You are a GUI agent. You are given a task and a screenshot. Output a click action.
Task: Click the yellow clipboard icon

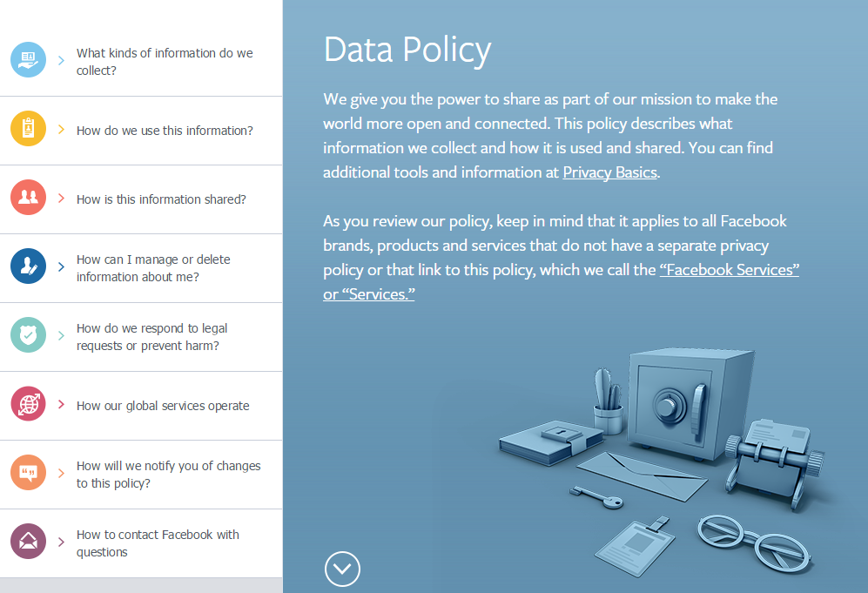click(x=28, y=129)
